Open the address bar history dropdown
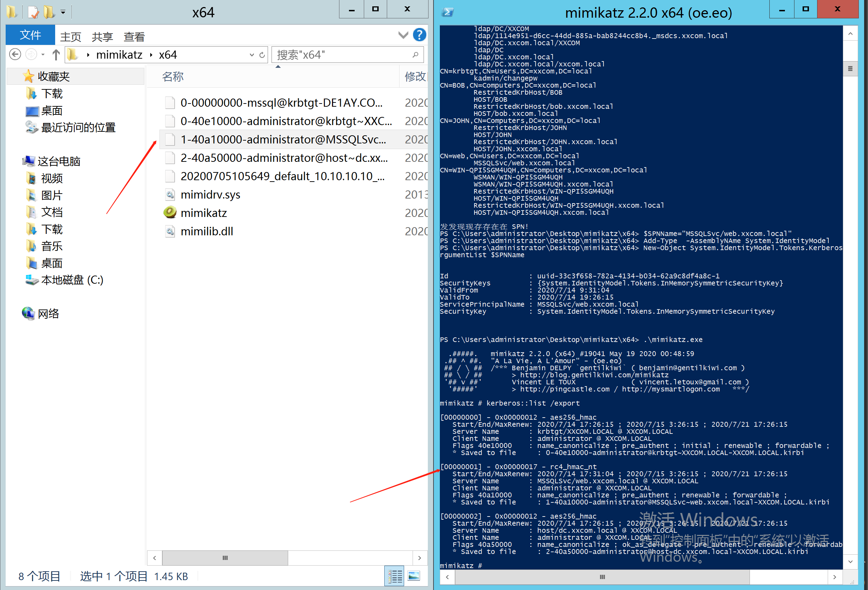Image resolution: width=868 pixels, height=590 pixels. pyautogui.click(x=252, y=55)
